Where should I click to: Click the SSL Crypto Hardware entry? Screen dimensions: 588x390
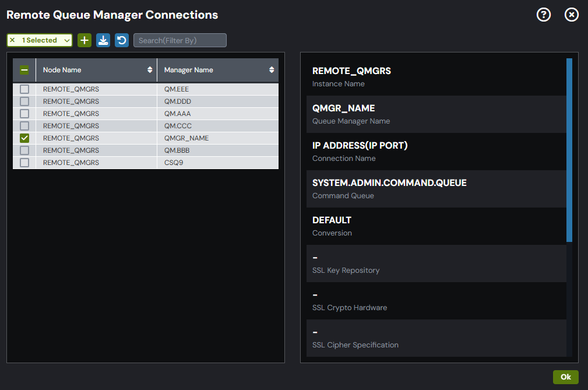click(x=436, y=301)
